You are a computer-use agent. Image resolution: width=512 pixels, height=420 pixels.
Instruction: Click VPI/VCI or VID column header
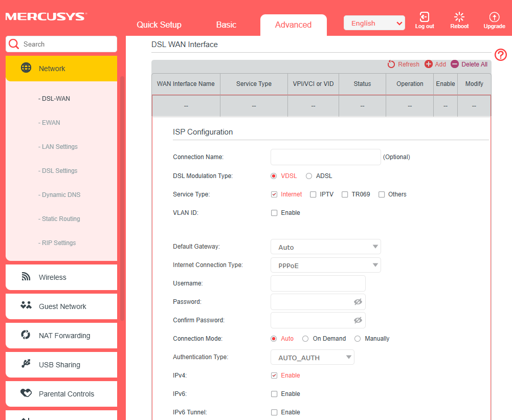(313, 84)
